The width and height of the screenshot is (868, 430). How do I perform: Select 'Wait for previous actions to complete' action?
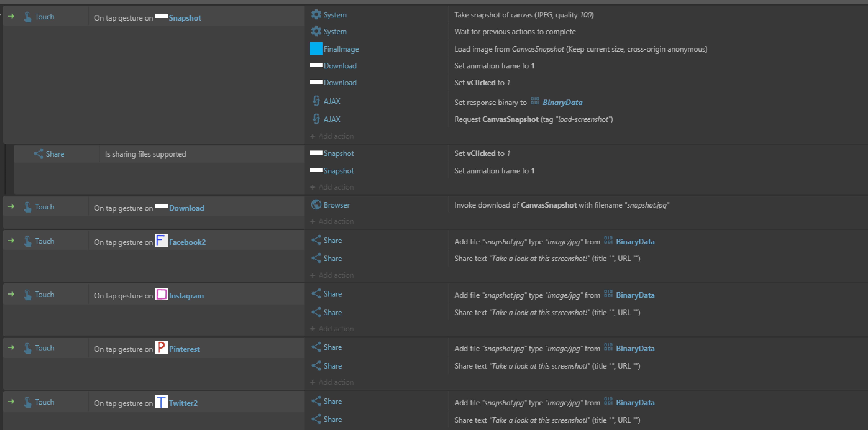tap(515, 32)
